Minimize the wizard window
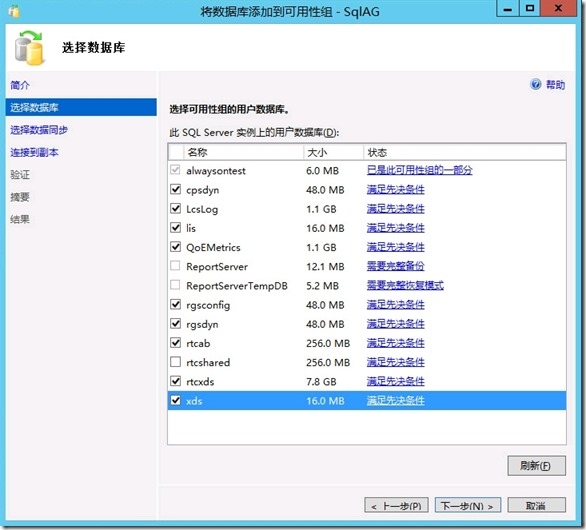The image size is (586, 530). [508, 8]
